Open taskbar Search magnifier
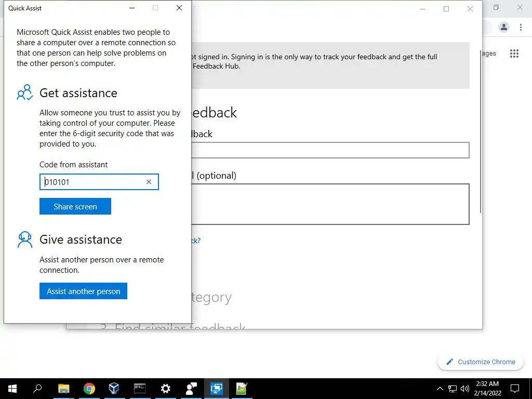532x399 pixels. (37, 389)
